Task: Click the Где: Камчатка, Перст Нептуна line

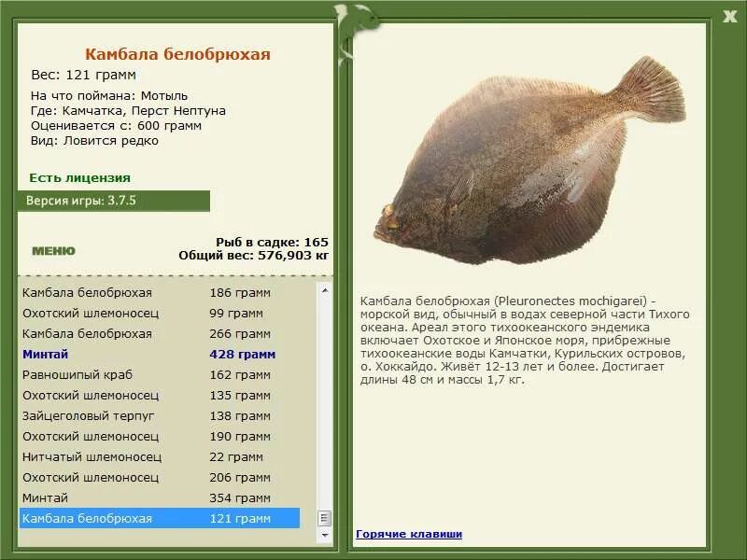Action: 128,110
